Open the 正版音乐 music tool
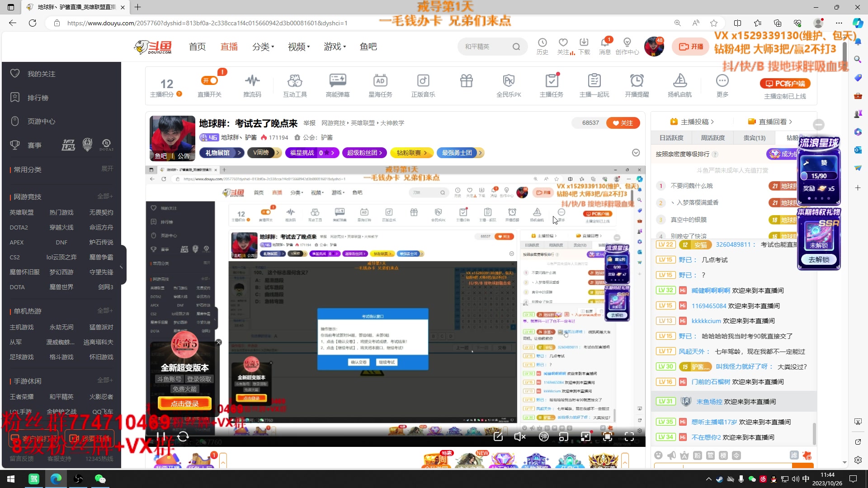The width and height of the screenshot is (868, 488). click(x=423, y=86)
